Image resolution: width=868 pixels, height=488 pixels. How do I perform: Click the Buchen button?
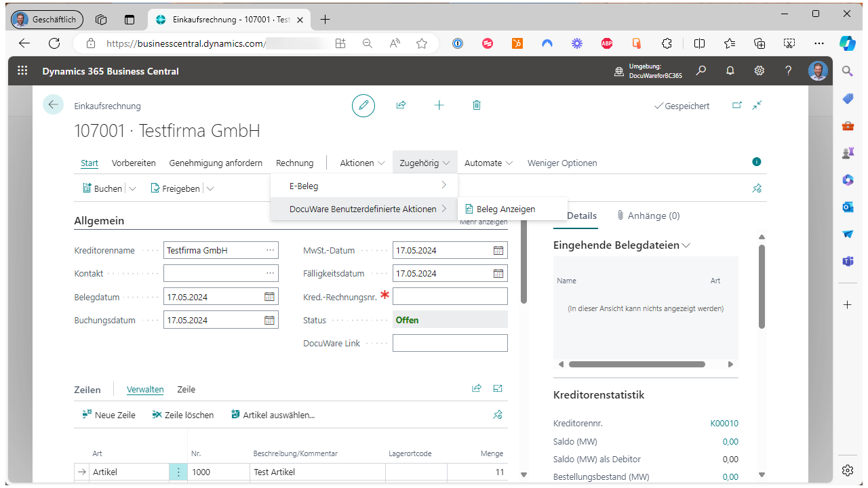102,188
